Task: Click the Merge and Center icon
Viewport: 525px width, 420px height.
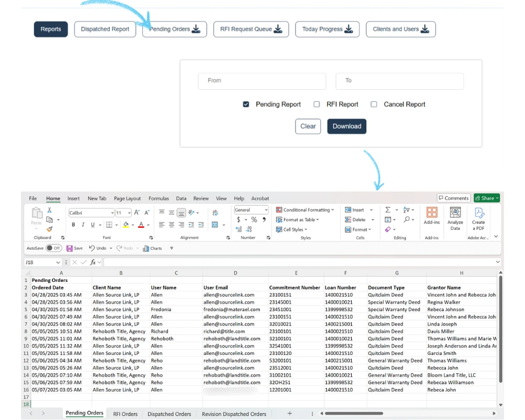Action: [x=215, y=225]
